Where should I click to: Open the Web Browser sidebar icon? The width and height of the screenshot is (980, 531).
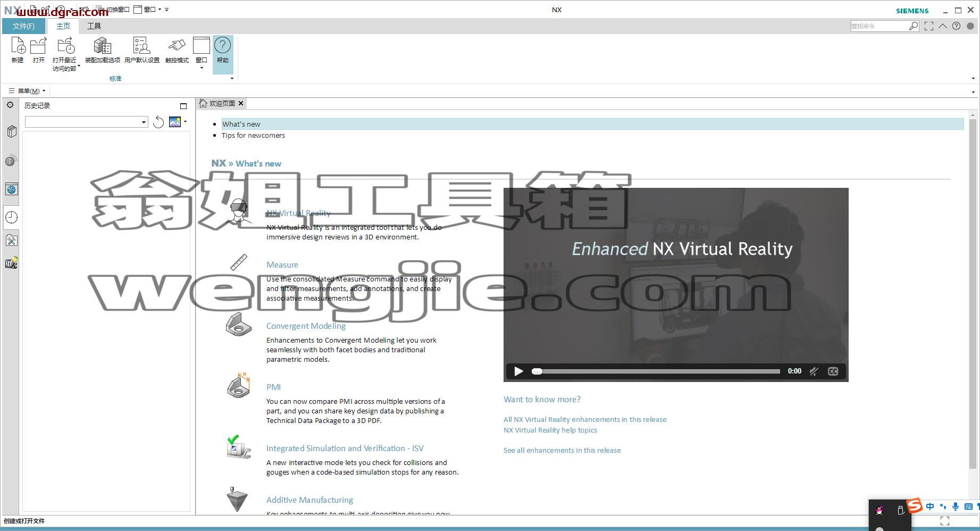tap(11, 189)
